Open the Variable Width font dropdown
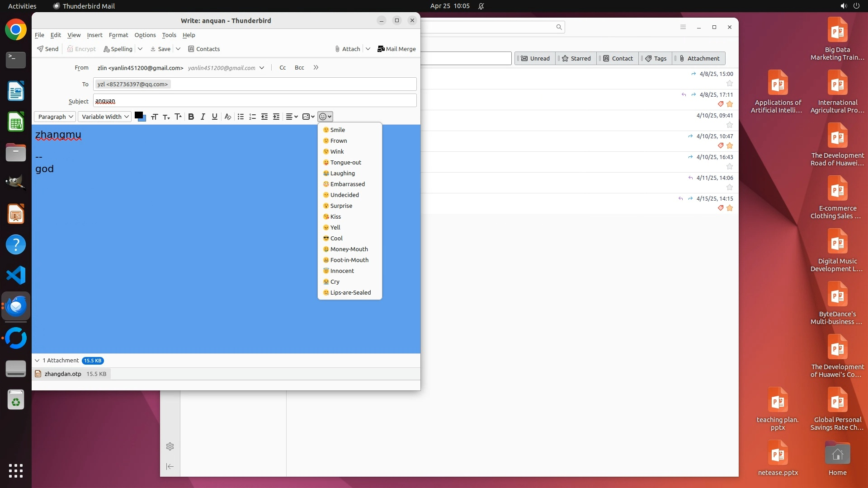The width and height of the screenshot is (868, 488). (105, 117)
